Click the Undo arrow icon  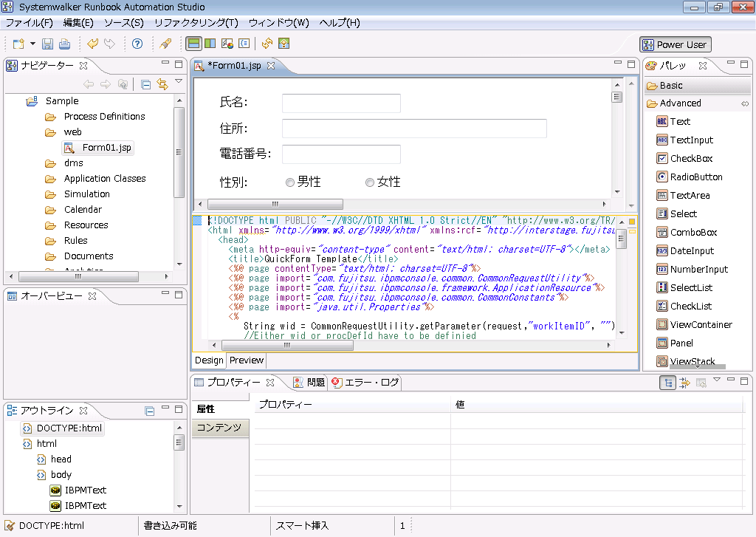[92, 44]
